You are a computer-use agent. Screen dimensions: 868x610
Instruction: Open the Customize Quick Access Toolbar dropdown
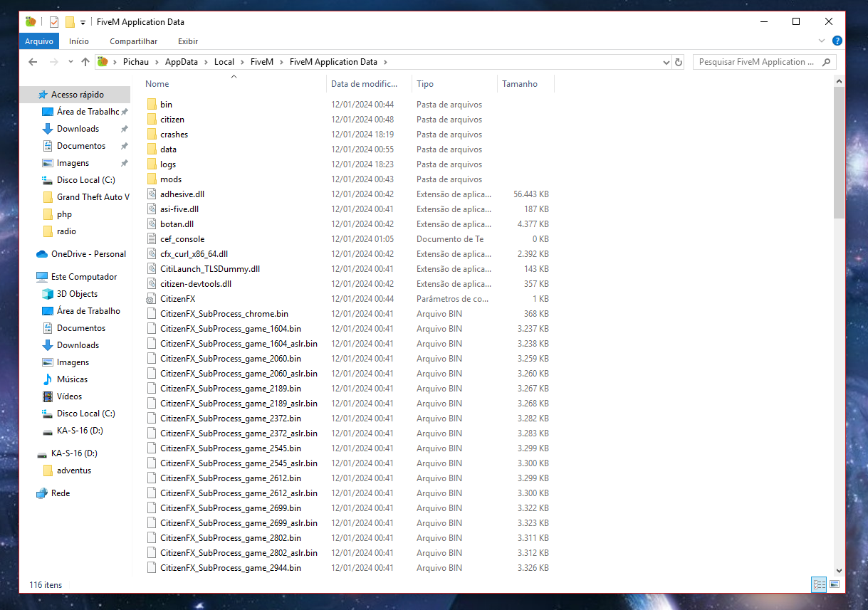click(83, 23)
